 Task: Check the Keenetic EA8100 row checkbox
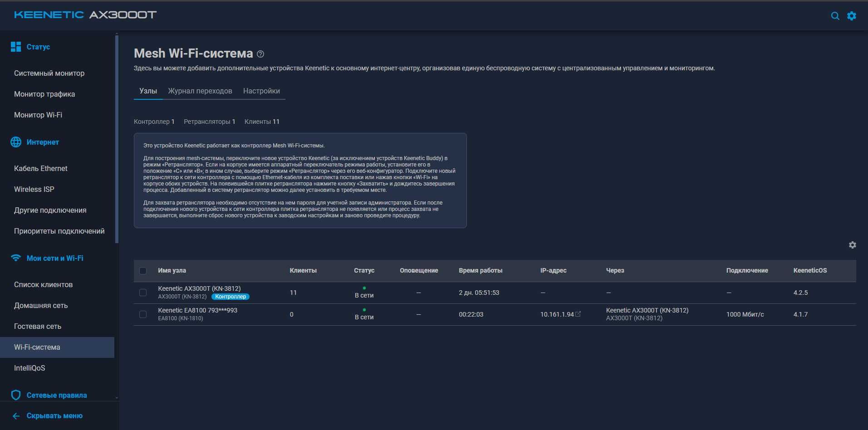point(143,314)
